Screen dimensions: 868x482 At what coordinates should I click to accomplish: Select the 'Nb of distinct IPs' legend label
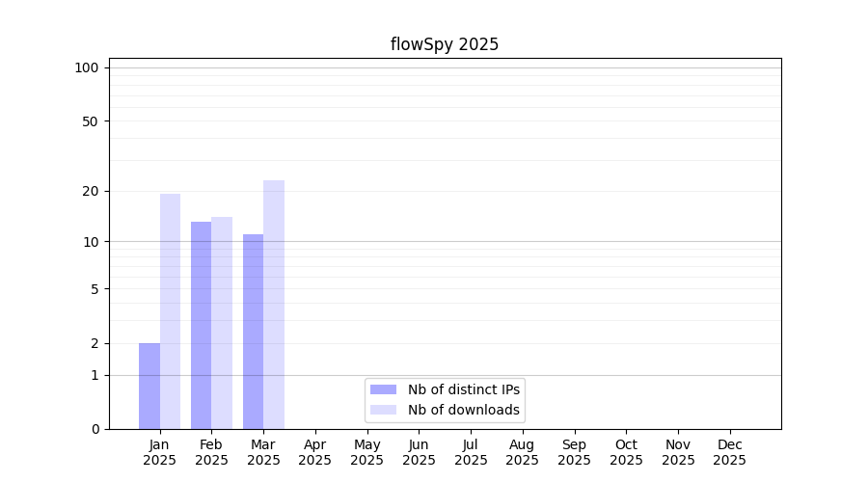click(463, 389)
